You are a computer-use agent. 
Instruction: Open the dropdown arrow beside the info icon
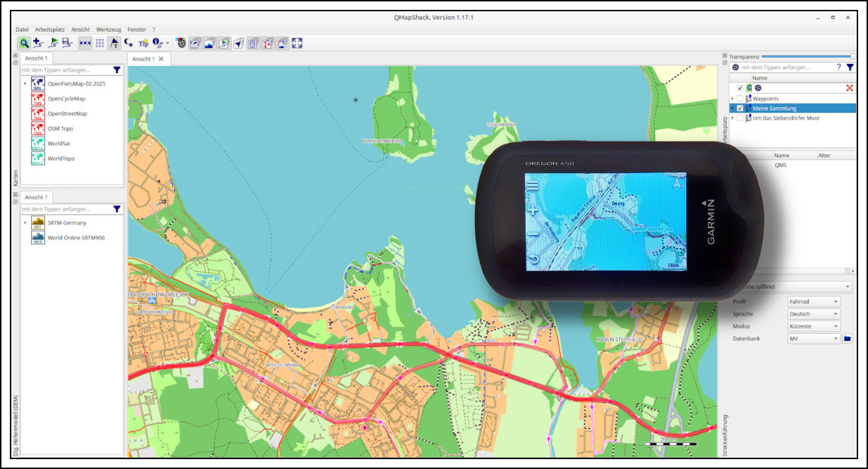168,44
